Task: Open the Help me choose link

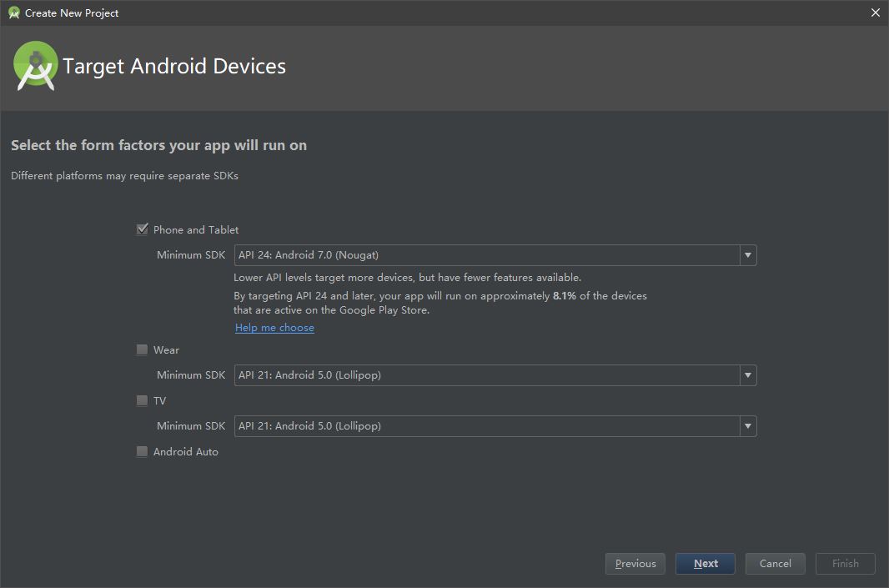Action: pos(274,327)
